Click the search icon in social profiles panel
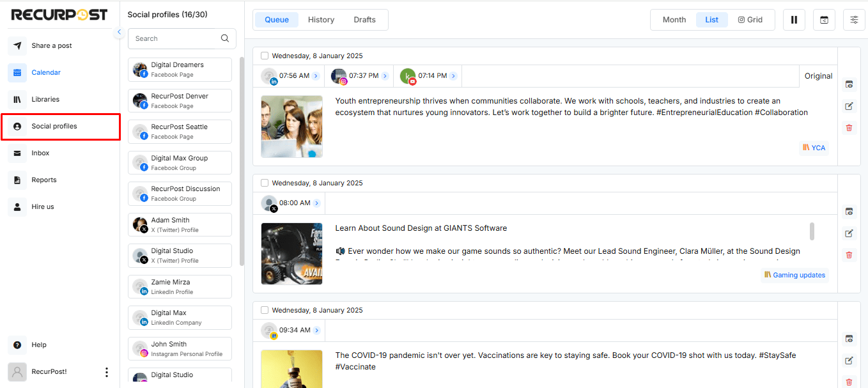Viewport: 868px width, 388px height. click(224, 38)
